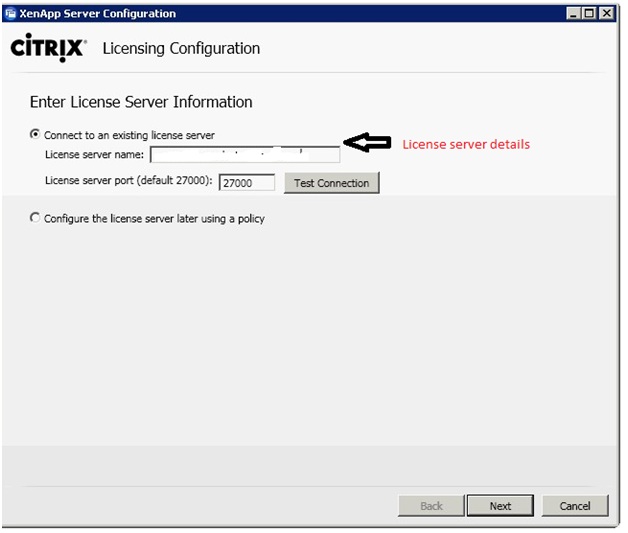Viewport: 628px width, 533px height.
Task: Minimize the XenApp Server Configuration window
Action: [574, 14]
